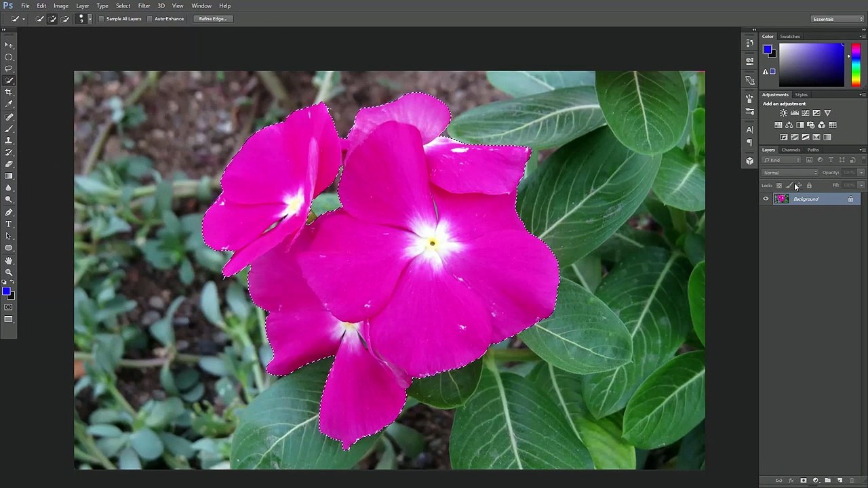Image resolution: width=868 pixels, height=488 pixels.
Task: Click the hue spectrum bar in Color panel
Action: (x=856, y=64)
